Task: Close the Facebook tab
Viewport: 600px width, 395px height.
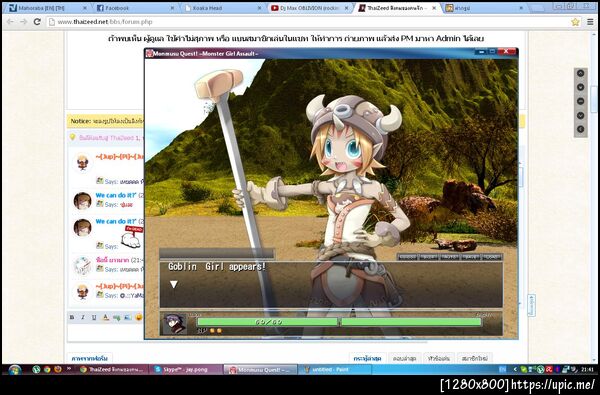Action: (172, 8)
